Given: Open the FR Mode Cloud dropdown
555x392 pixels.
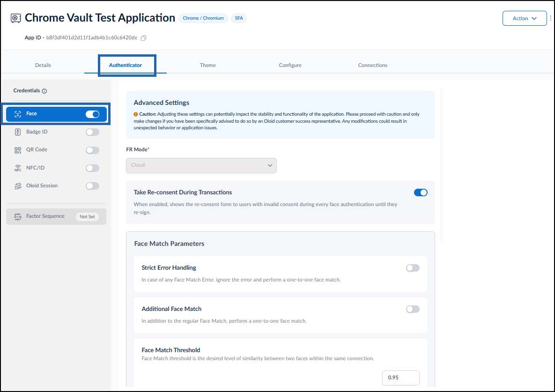Looking at the screenshot, I should [x=201, y=165].
